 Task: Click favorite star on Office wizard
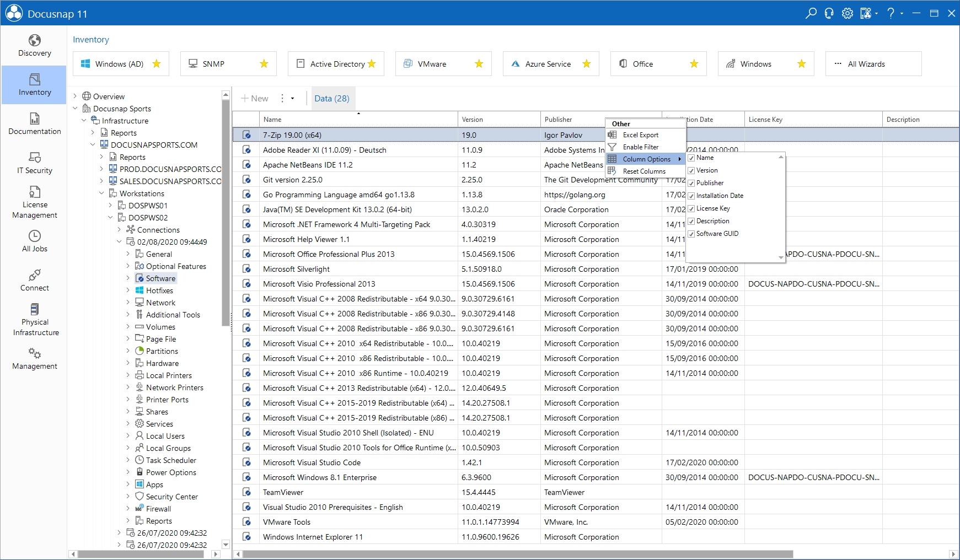[x=694, y=64]
